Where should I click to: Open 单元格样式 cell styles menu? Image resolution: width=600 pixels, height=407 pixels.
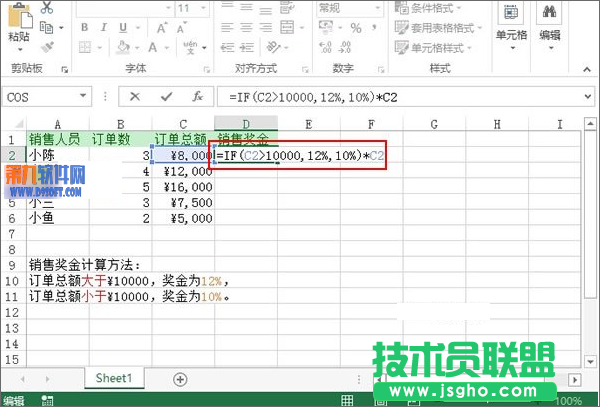click(434, 48)
